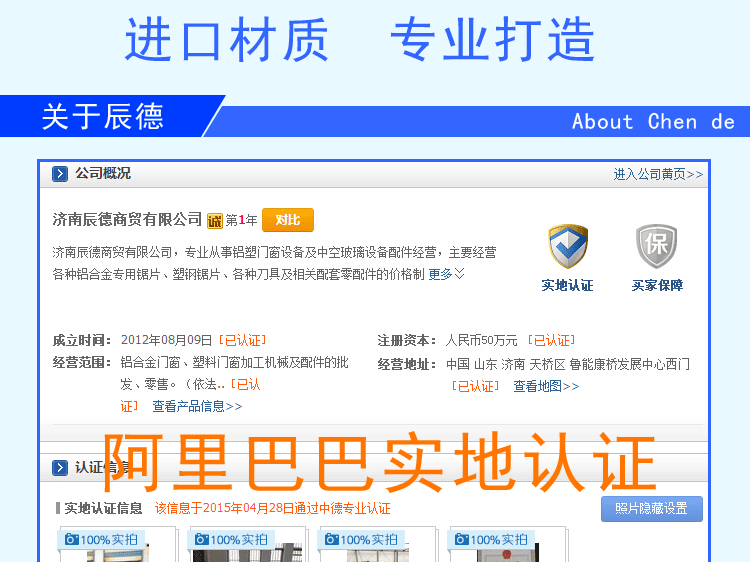
Task: Click the 2015年04月28日 certification notice text
Action: (x=273, y=508)
